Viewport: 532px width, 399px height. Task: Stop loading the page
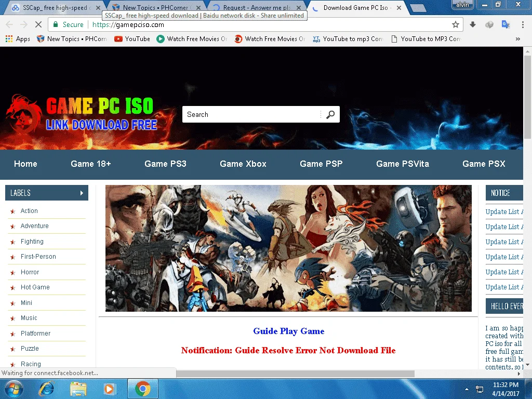(x=38, y=24)
